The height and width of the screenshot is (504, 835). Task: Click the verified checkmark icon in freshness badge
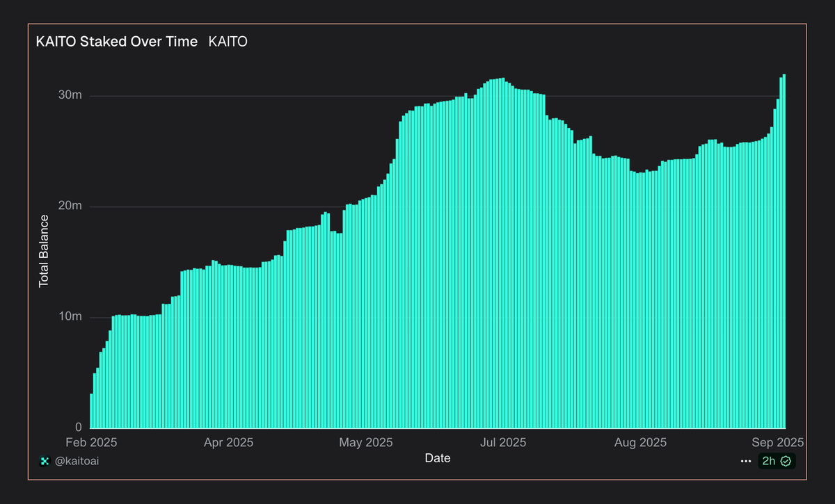pos(786,461)
